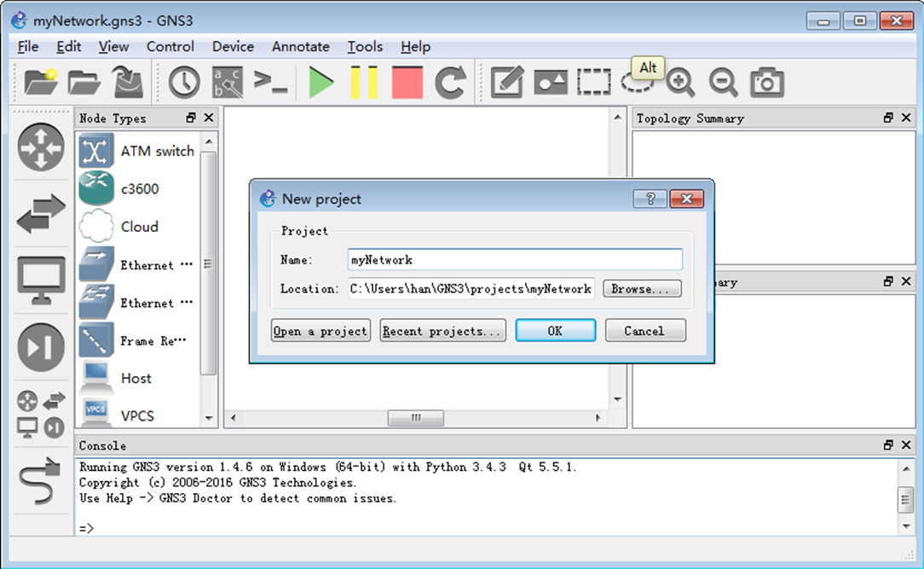Click the project Name input field
This screenshot has height=569, width=924.
515,260
